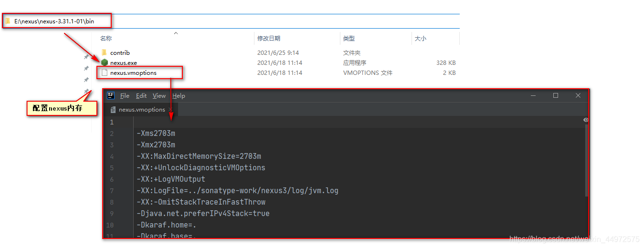Click line number 7 in the gutter
This screenshot has height=248, width=644.
(x=112, y=191)
